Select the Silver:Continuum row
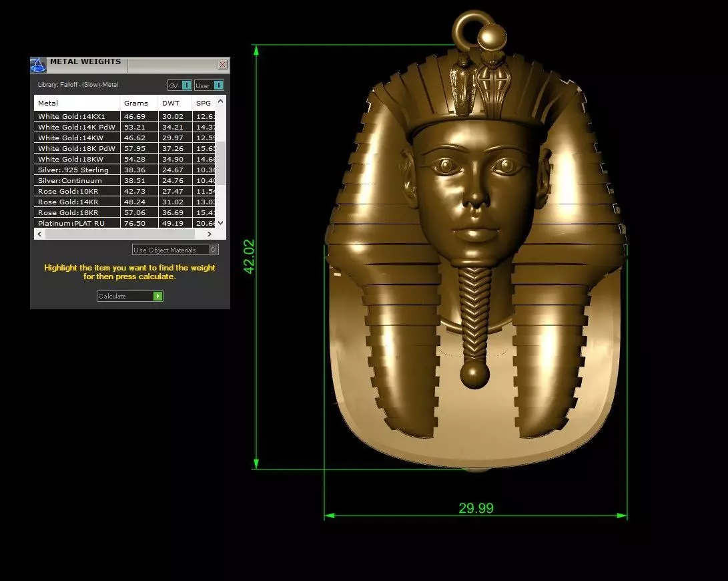 [125, 180]
